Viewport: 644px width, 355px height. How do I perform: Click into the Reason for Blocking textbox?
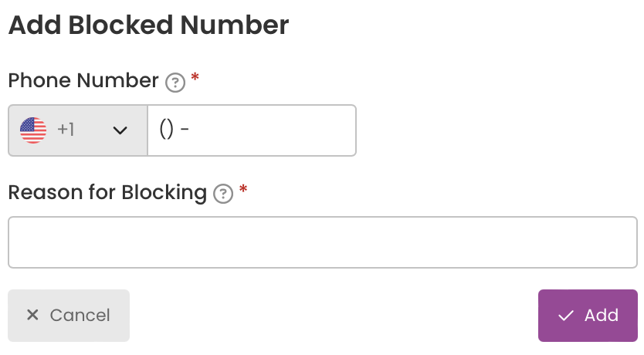pos(323,242)
